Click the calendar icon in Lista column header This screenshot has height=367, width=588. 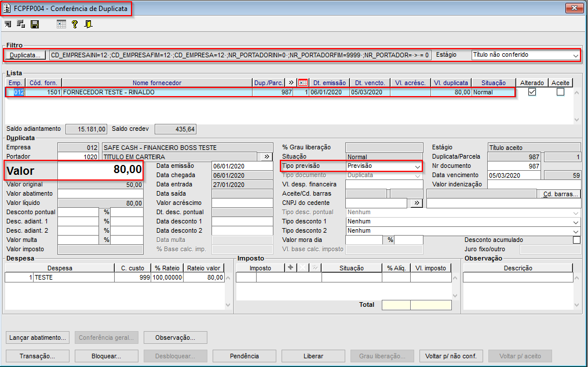click(x=302, y=83)
